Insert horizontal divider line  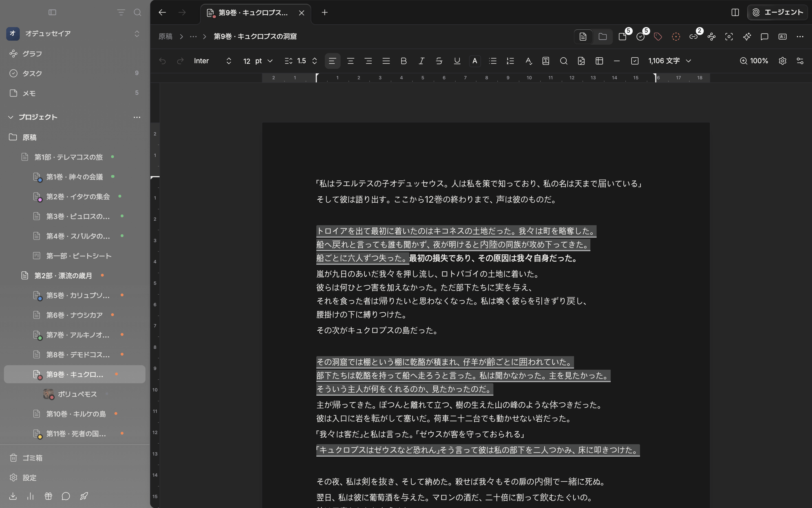tap(617, 61)
